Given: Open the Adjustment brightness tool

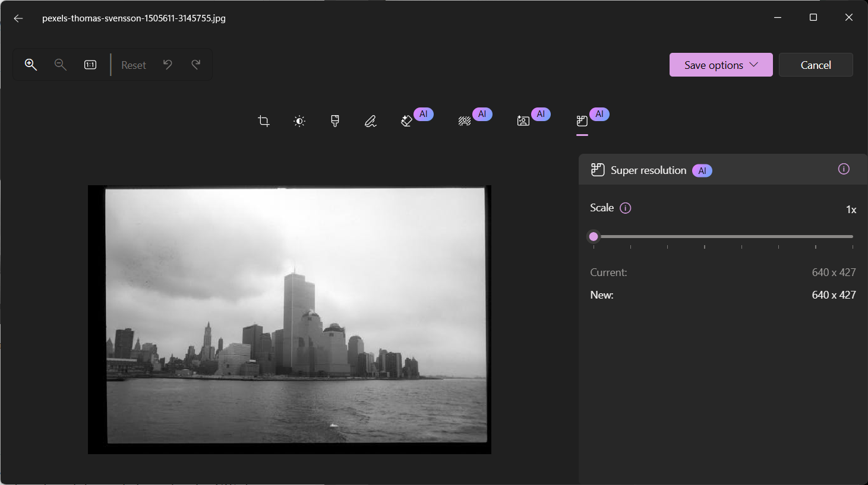Looking at the screenshot, I should tap(299, 121).
